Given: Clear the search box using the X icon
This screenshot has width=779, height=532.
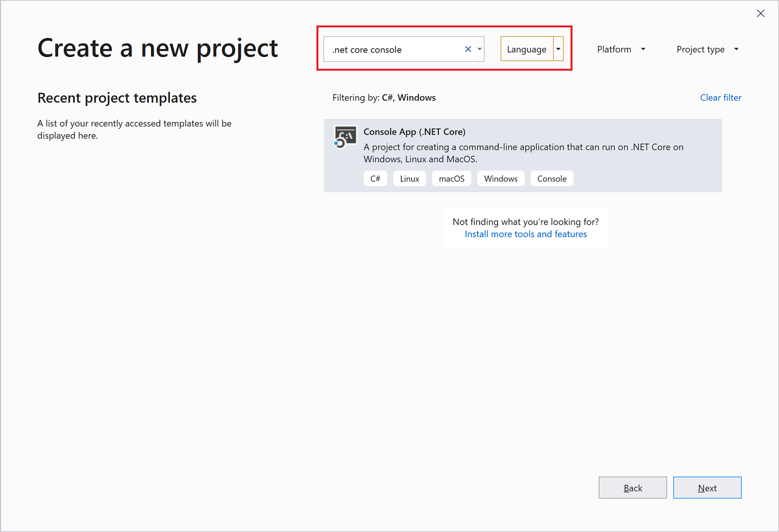Looking at the screenshot, I should coord(468,49).
